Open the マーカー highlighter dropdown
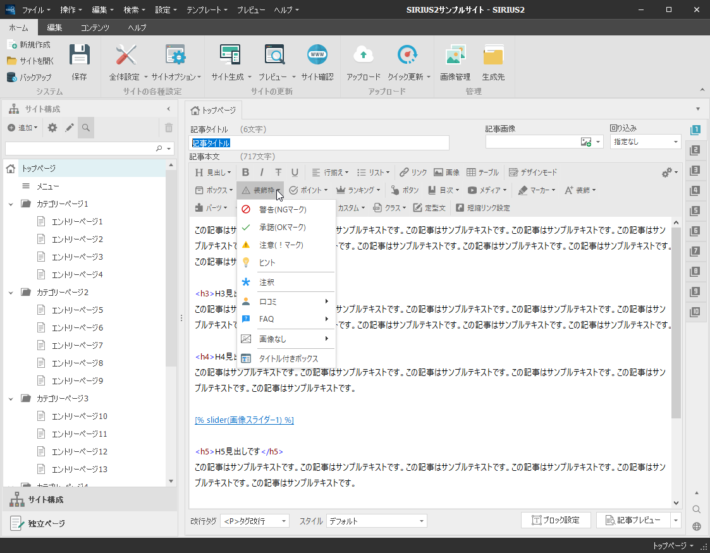710x553 pixels. point(537,190)
